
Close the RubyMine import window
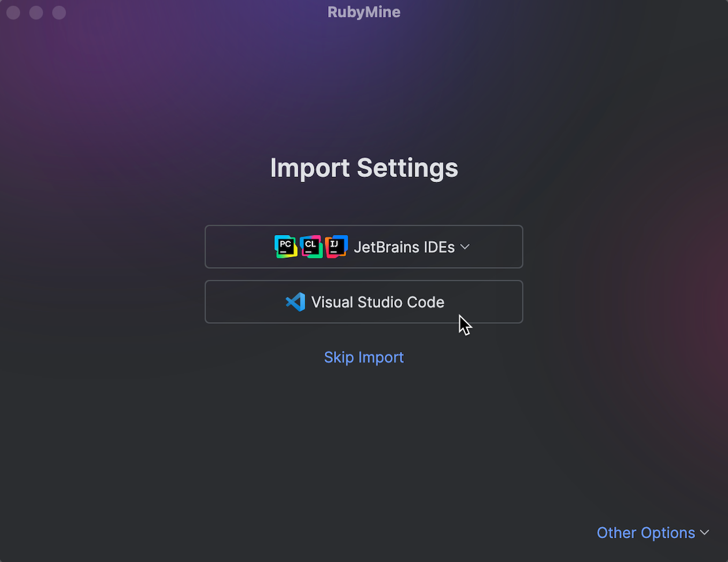(13, 12)
